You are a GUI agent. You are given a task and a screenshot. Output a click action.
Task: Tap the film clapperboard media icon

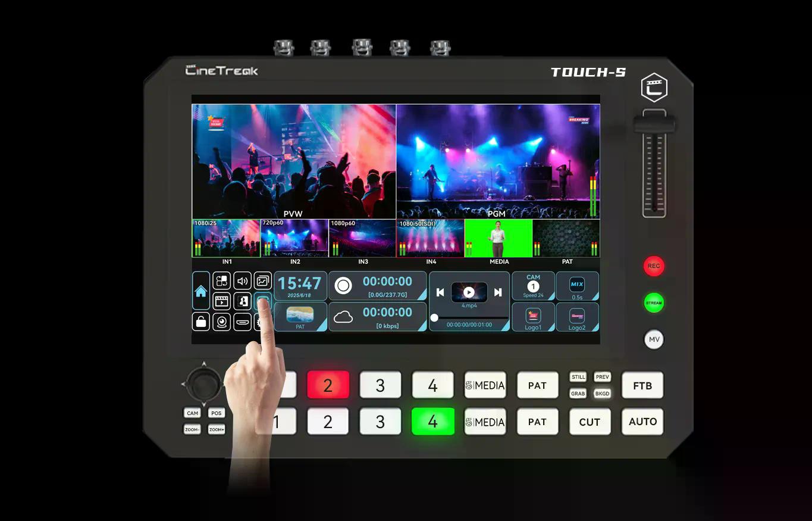pyautogui.click(x=221, y=301)
